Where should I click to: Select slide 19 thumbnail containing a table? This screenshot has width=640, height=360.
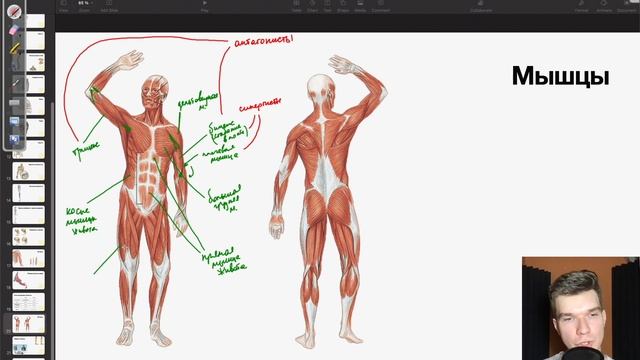coord(28,302)
